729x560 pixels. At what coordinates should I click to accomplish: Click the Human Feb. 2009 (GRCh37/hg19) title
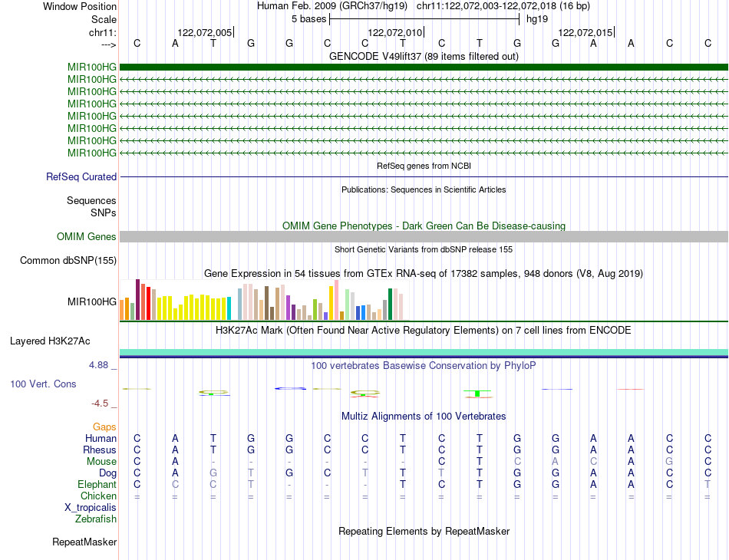pos(332,6)
